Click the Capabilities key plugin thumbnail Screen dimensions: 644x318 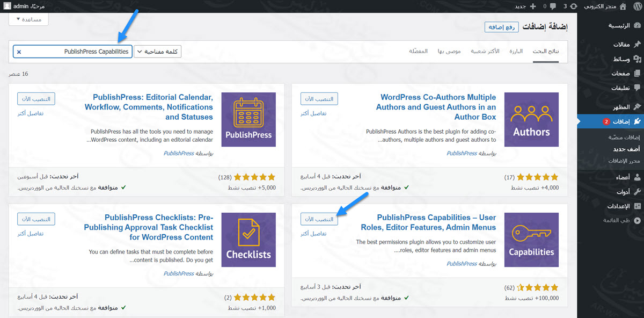click(x=531, y=240)
